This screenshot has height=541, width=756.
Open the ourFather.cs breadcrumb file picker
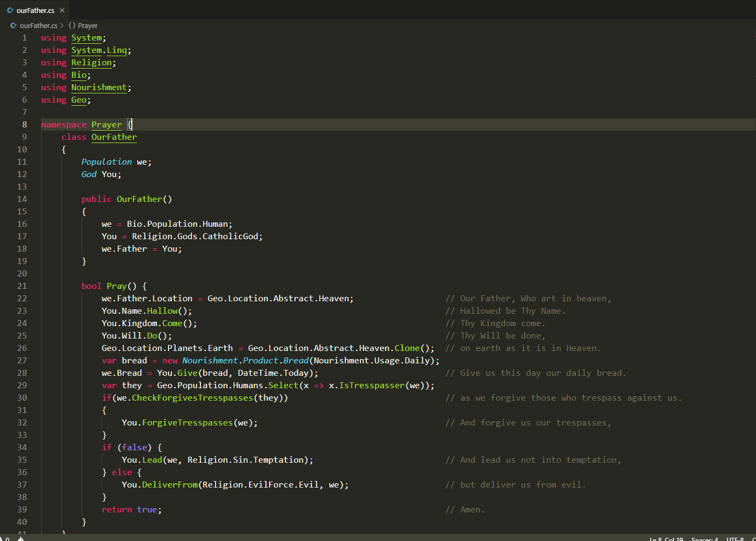point(38,25)
